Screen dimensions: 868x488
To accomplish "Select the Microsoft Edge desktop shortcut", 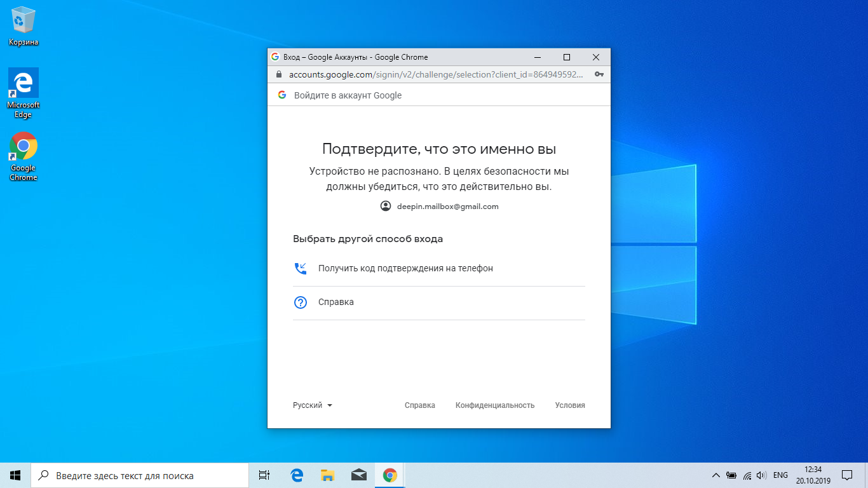I will pyautogui.click(x=24, y=93).
